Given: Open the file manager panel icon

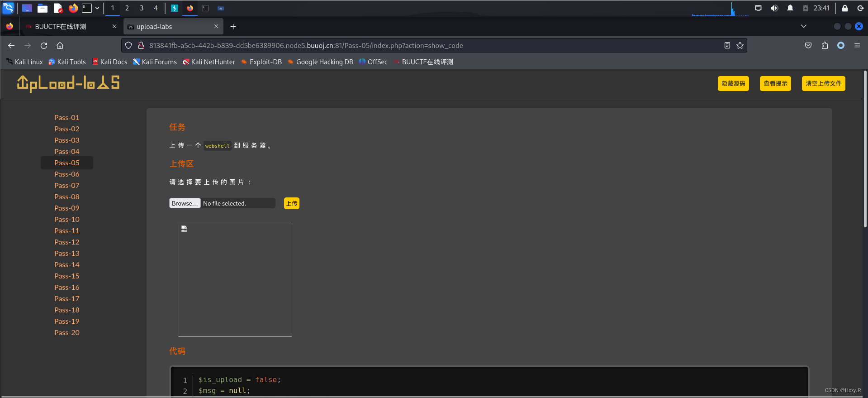Looking at the screenshot, I should pyautogui.click(x=43, y=8).
